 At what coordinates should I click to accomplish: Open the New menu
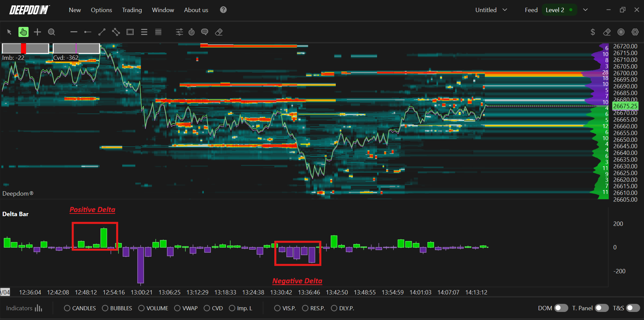75,10
